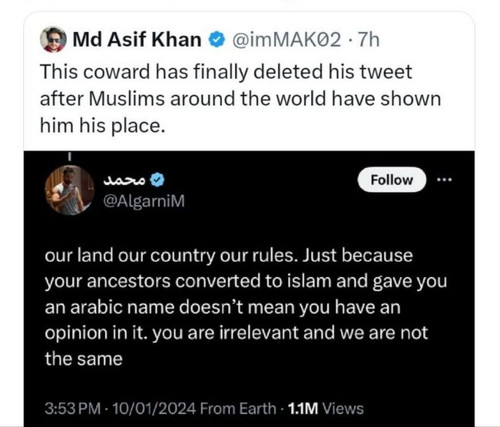Open the @AlgarniM handle

coord(144,201)
